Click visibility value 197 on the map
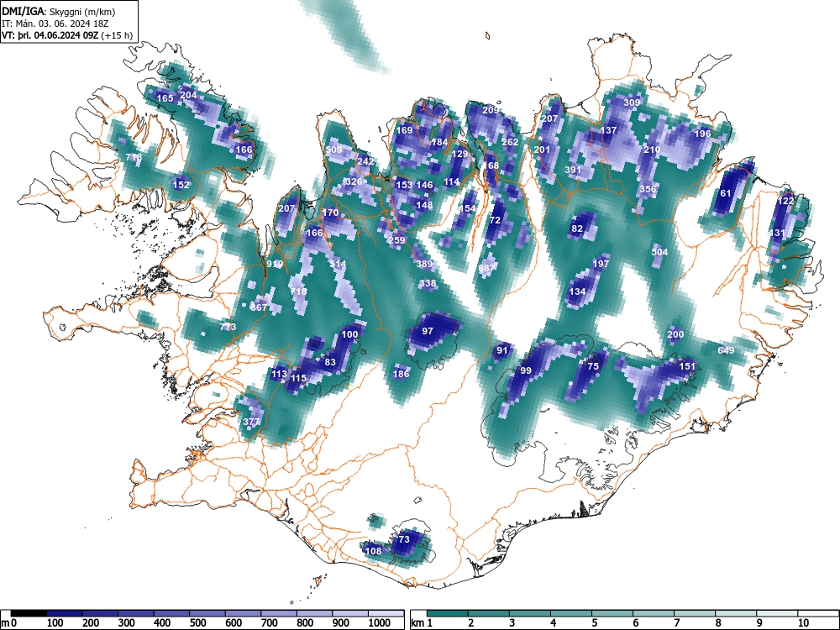 click(x=601, y=264)
